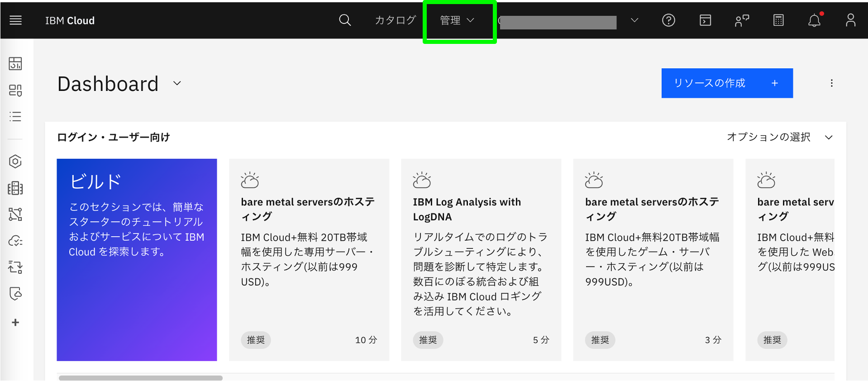Screen dimensions: 868x381
Task: Click the 推奨 tag on the 5 分 card
Action: coord(428,340)
